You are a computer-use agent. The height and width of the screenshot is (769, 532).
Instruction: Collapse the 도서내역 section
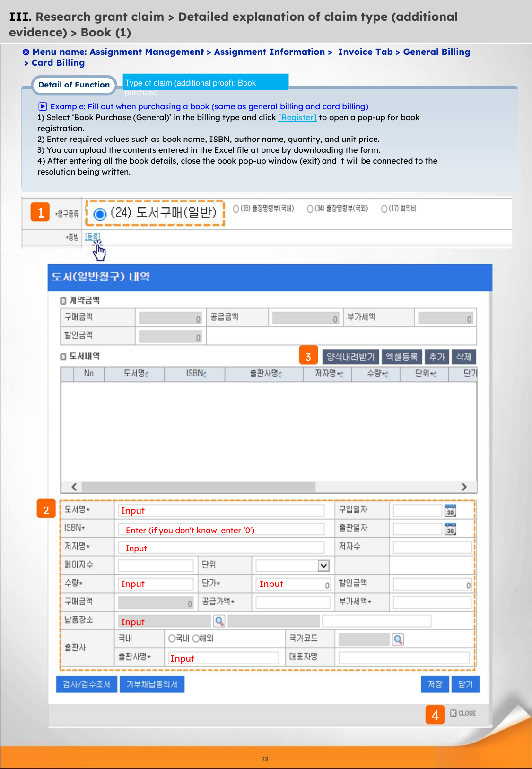[x=63, y=357]
